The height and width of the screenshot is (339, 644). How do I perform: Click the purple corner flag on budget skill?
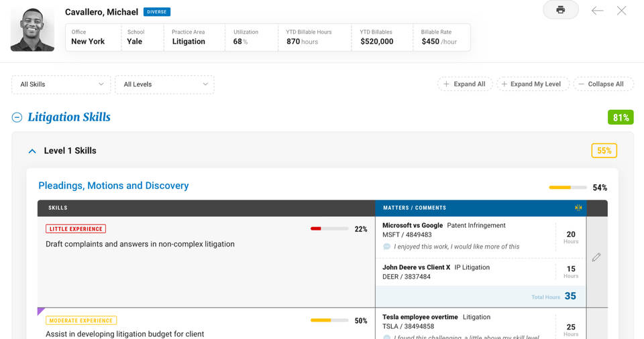tap(41, 311)
